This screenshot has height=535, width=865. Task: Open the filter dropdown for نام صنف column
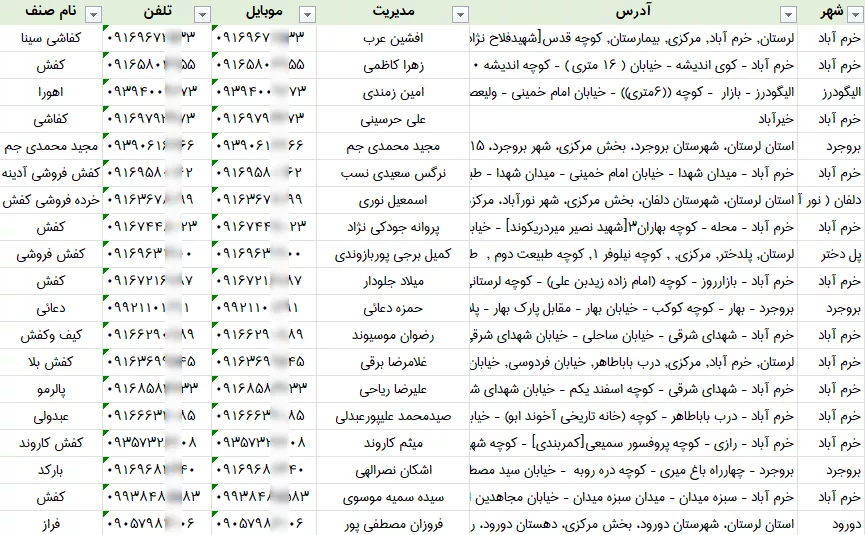coord(94,15)
